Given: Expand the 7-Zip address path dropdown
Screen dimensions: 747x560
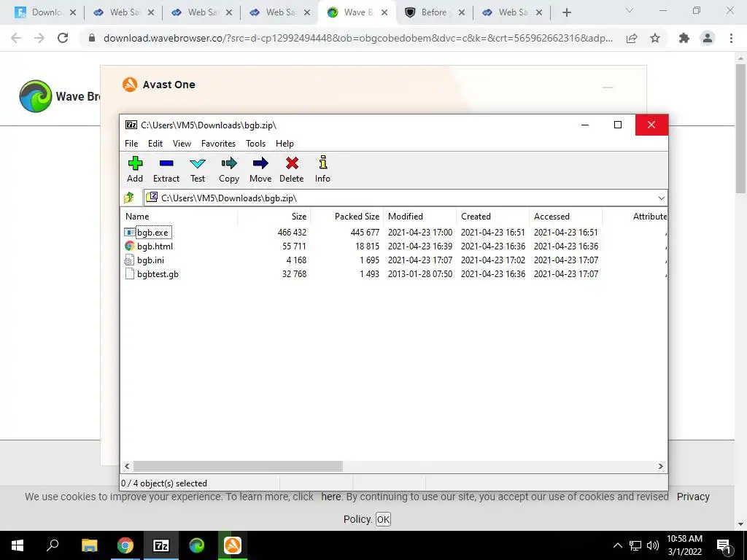Looking at the screenshot, I should tap(661, 198).
